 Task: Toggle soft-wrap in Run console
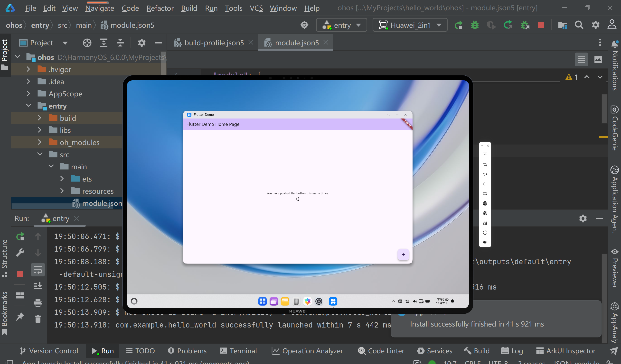(x=38, y=270)
